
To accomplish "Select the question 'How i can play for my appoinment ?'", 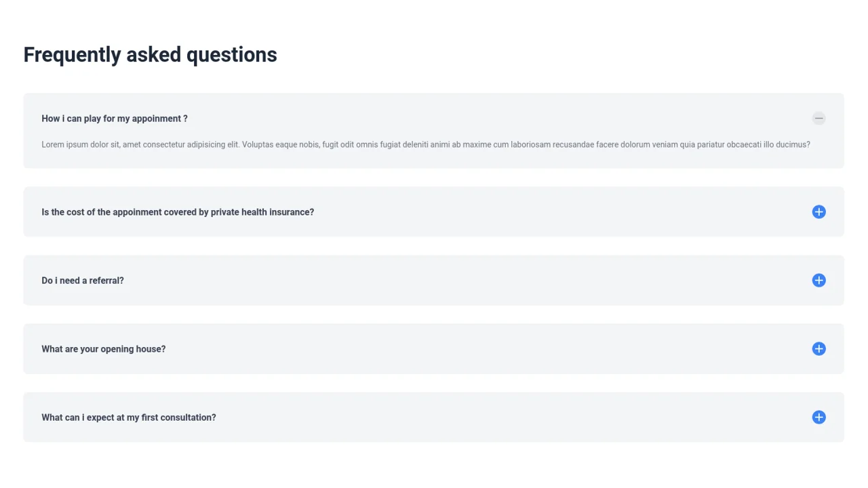I will 114,118.
